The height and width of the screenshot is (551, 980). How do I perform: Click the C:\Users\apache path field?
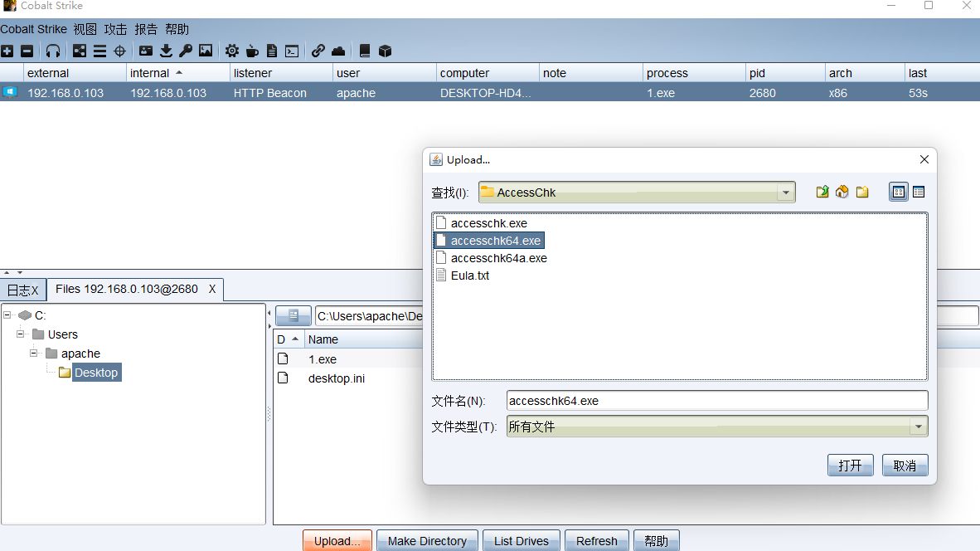point(370,316)
